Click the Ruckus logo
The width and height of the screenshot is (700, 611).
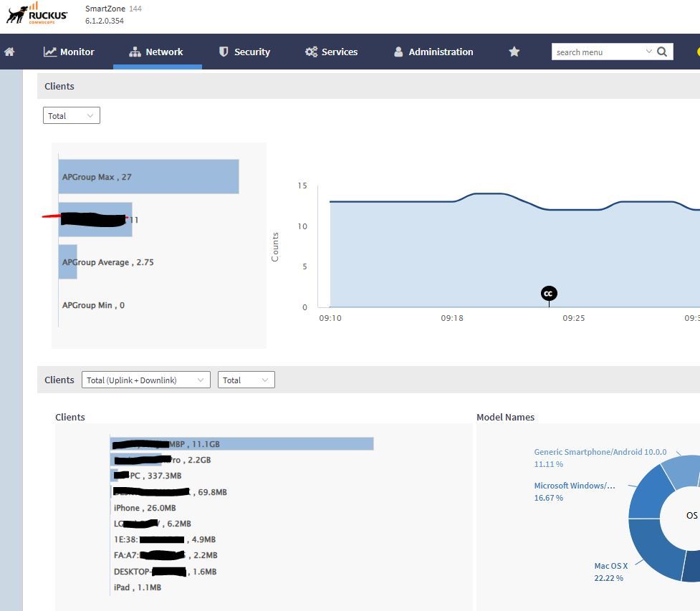pos(37,14)
